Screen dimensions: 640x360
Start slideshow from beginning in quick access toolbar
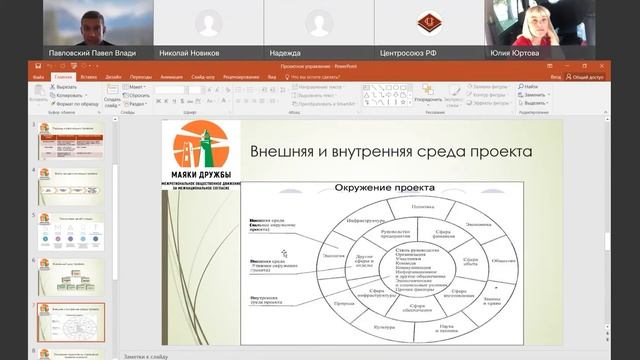coord(74,66)
